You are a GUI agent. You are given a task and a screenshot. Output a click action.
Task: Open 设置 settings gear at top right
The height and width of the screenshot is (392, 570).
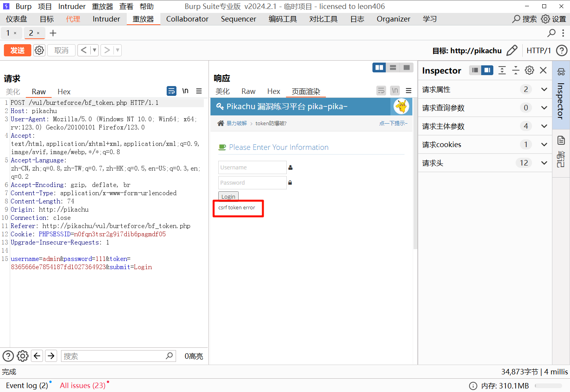pyautogui.click(x=554, y=19)
